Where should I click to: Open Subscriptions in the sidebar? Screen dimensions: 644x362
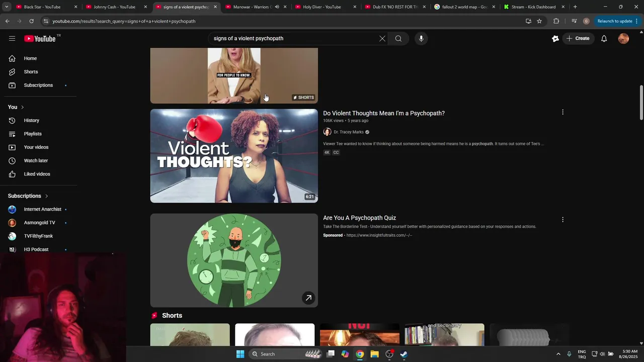coord(38,85)
